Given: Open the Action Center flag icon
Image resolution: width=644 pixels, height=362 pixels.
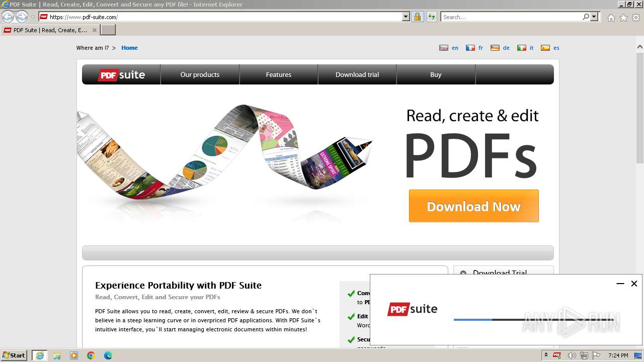Looking at the screenshot, I should pyautogui.click(x=596, y=355).
